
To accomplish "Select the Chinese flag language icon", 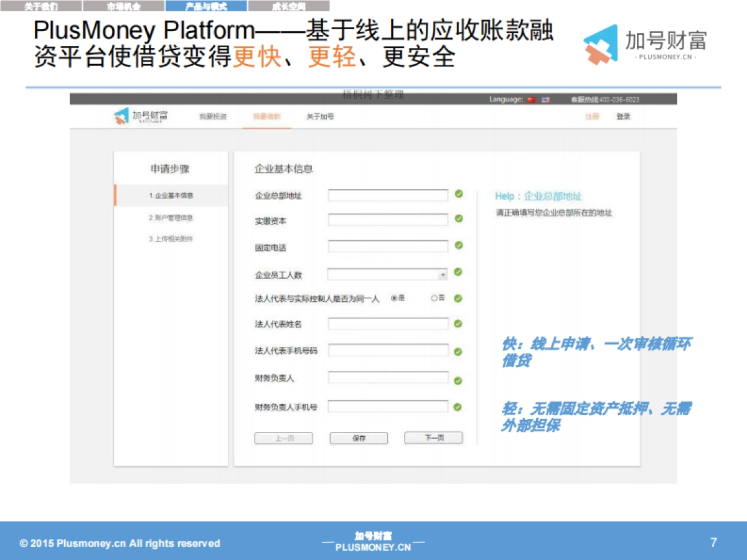I will [530, 98].
